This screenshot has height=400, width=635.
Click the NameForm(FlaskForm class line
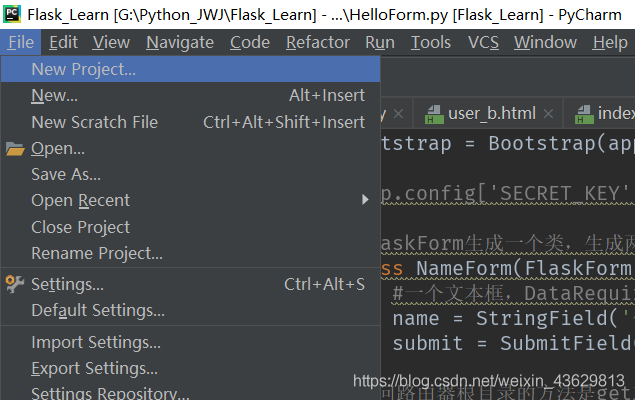[508, 268]
